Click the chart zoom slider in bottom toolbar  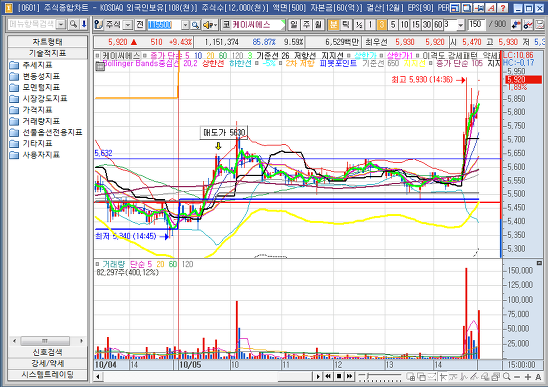pyautogui.click(x=380, y=377)
